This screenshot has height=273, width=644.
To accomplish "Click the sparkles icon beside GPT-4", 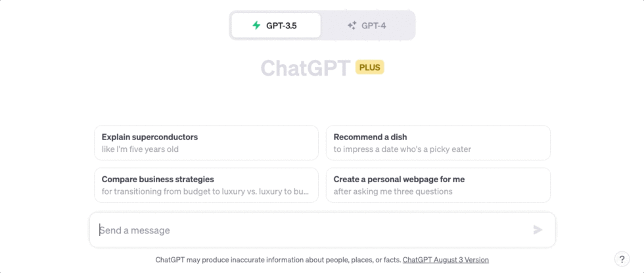I will 352,26.
